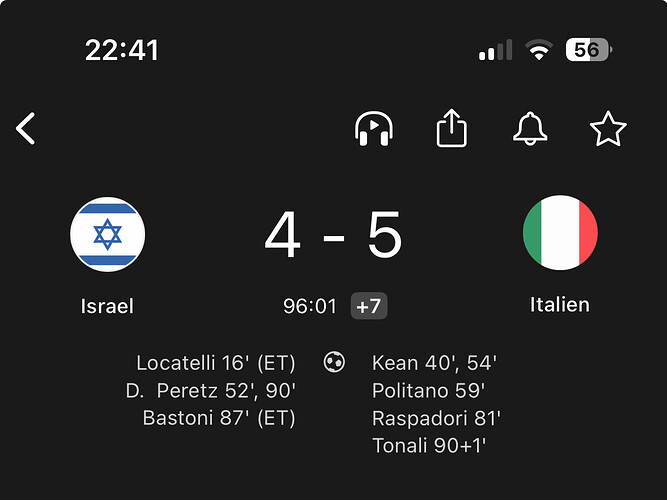Select the Italien team name

(560, 304)
